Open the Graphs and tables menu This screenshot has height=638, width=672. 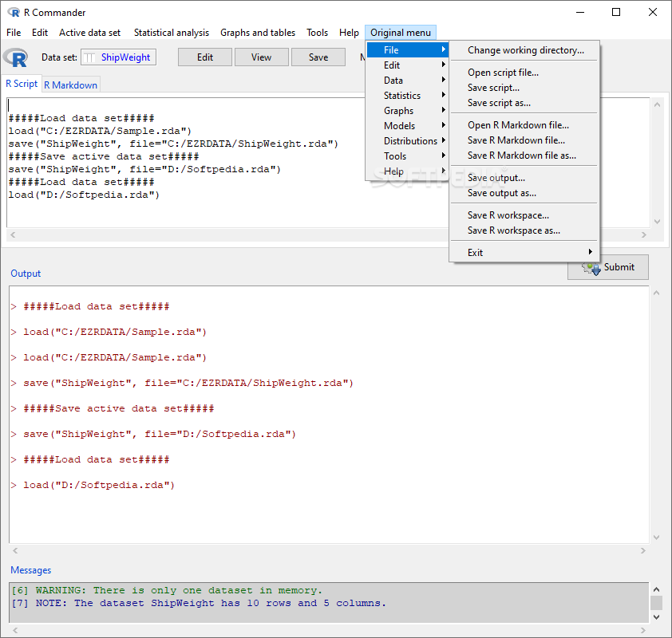click(x=258, y=33)
